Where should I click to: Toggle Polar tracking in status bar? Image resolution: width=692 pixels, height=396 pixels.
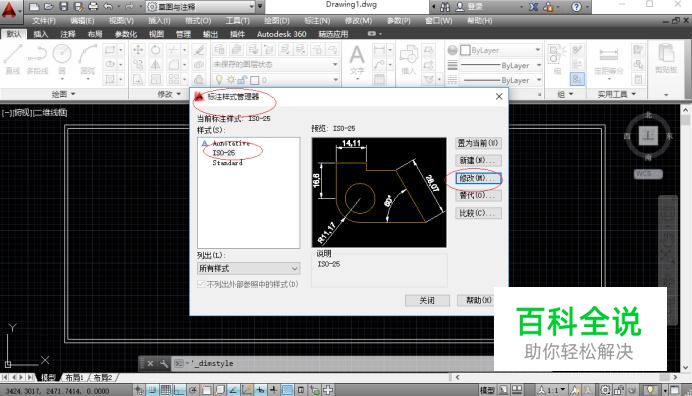[x=193, y=390]
